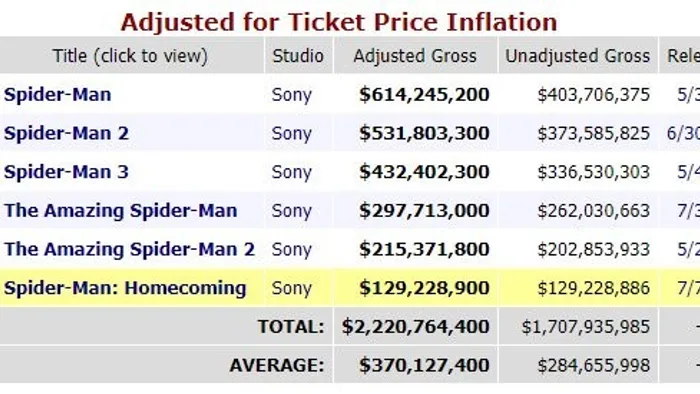Click the partially visible Release column header
700x394 pixels.
point(683,56)
